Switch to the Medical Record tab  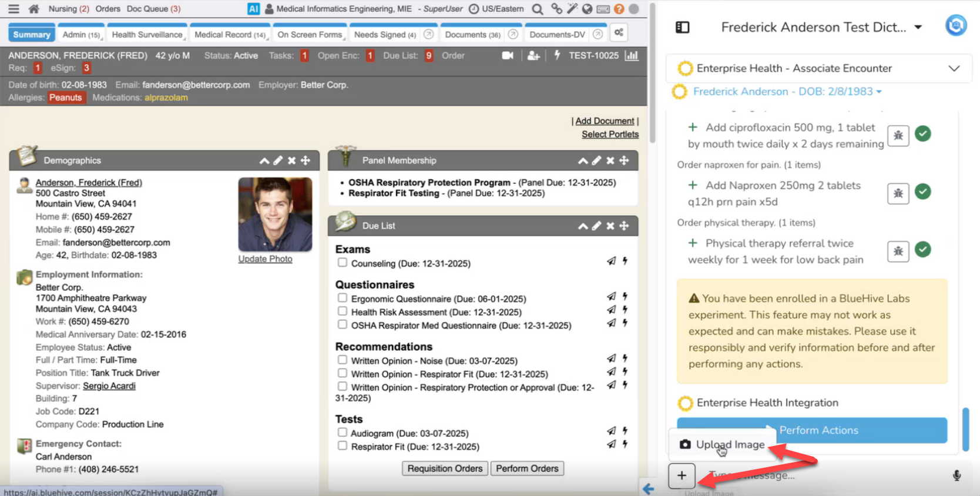tap(230, 35)
